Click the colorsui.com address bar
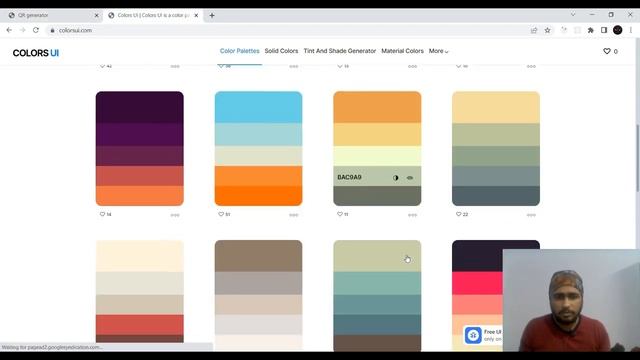The width and height of the screenshot is (640, 360). tap(286, 30)
